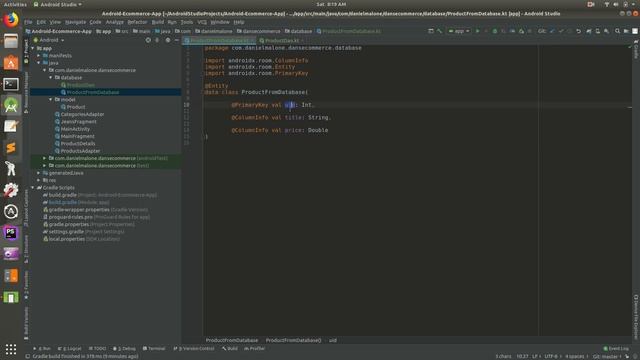The height and width of the screenshot is (360, 640).
Task: Click the Make Project hammer icon
Action: pos(440,31)
